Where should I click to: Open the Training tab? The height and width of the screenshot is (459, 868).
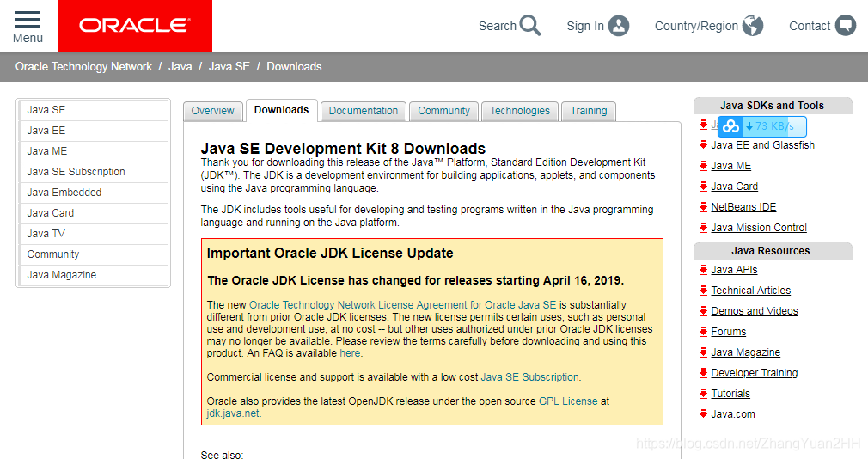pos(589,111)
